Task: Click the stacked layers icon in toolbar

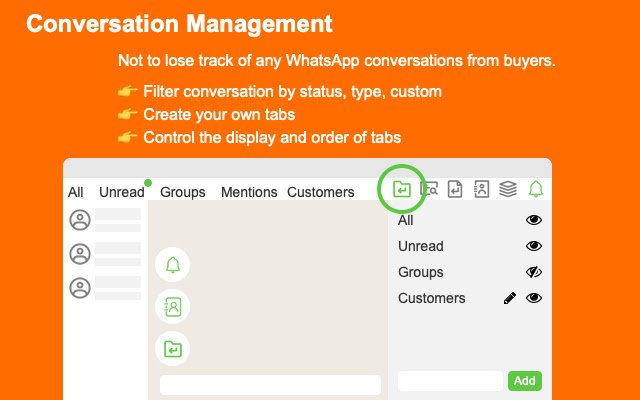Action: pos(508,189)
